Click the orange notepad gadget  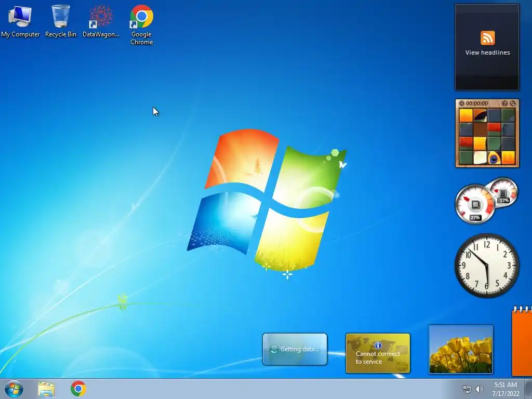click(x=522, y=341)
